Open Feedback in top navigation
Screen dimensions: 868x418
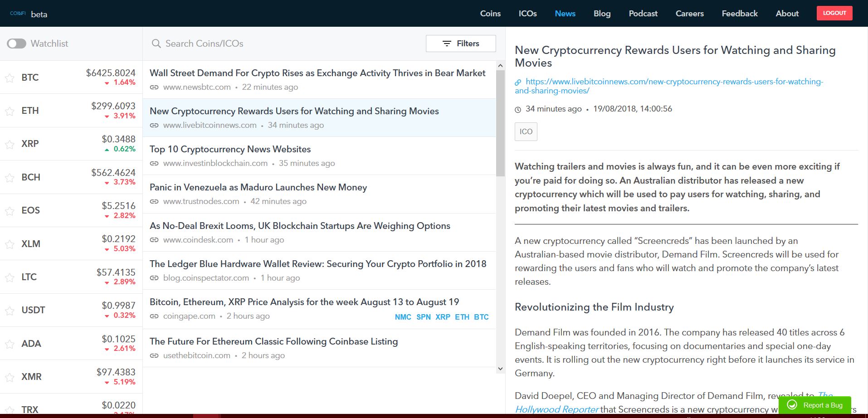pyautogui.click(x=740, y=14)
